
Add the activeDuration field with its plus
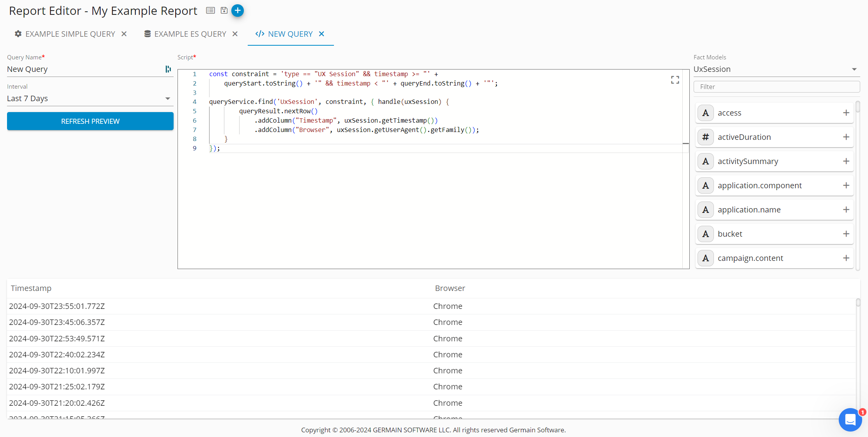click(x=846, y=137)
